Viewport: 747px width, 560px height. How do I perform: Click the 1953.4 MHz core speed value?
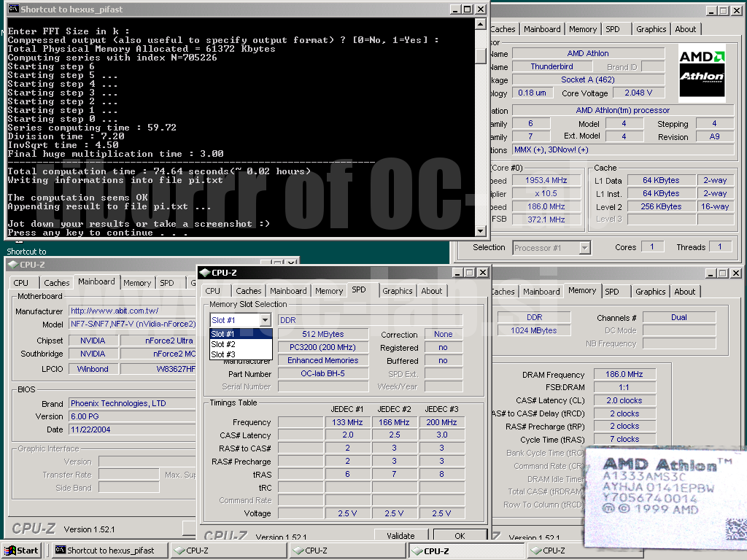point(546,181)
